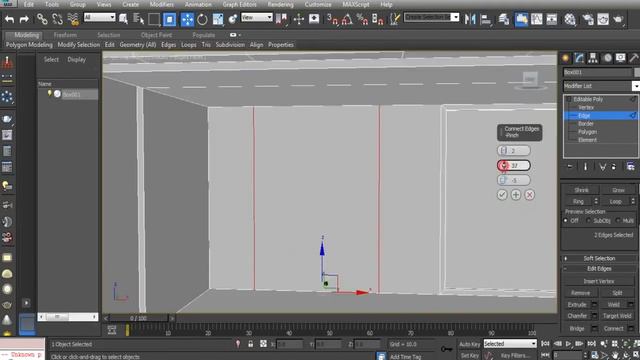Screen dimensions: 640x360
Task: Activate the Select and Scale tool
Action: point(218,19)
